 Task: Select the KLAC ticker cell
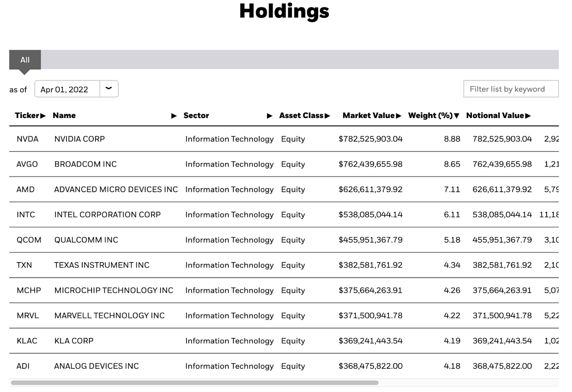pyautogui.click(x=27, y=341)
